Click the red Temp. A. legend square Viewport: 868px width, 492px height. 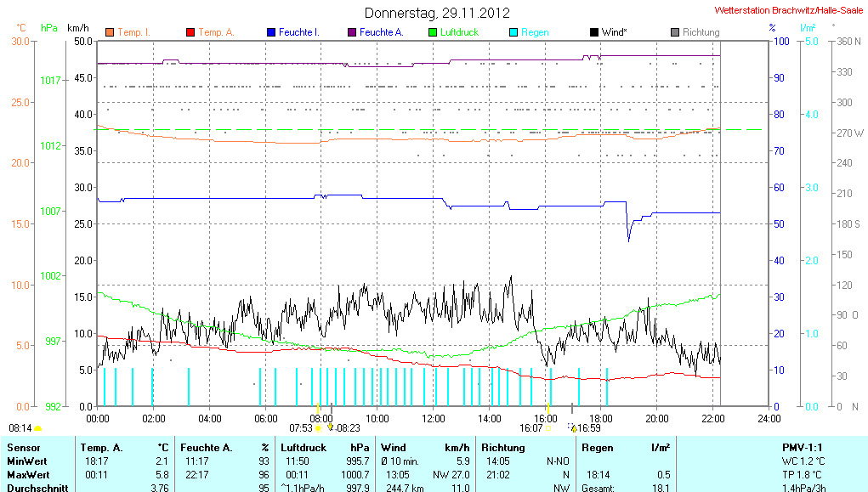(x=190, y=32)
